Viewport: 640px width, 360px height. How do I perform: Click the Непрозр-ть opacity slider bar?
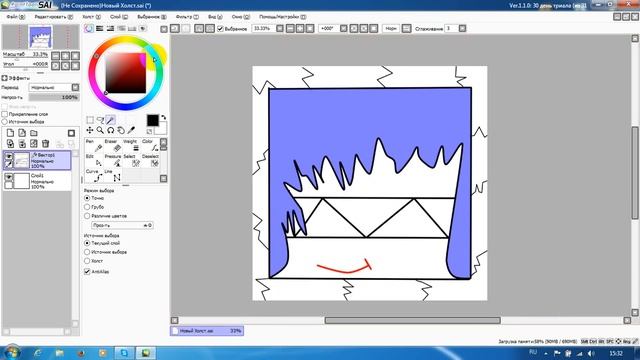click(53, 98)
